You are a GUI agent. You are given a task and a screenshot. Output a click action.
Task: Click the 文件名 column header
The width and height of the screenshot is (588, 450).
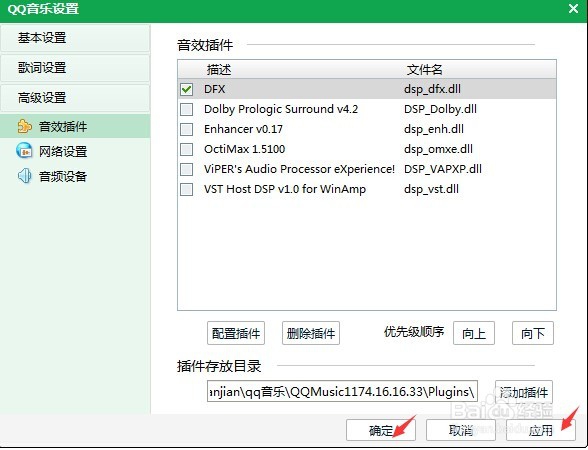[x=425, y=69]
